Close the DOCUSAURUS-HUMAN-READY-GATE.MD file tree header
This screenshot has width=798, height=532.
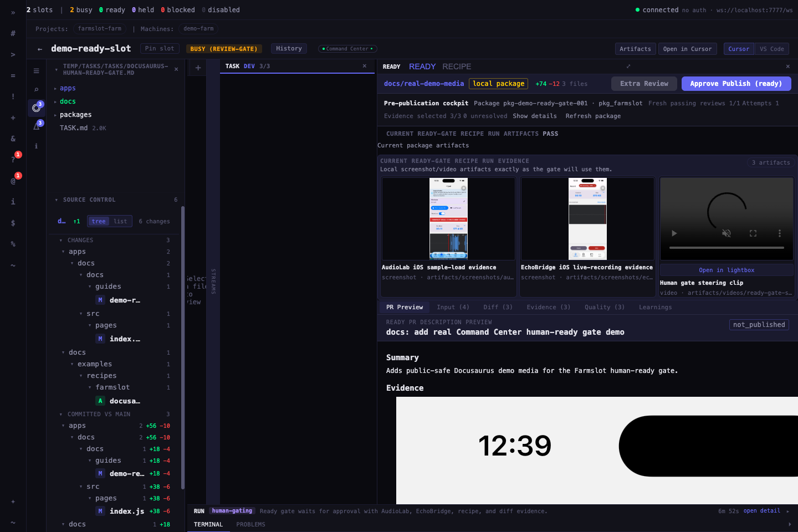(x=176, y=69)
